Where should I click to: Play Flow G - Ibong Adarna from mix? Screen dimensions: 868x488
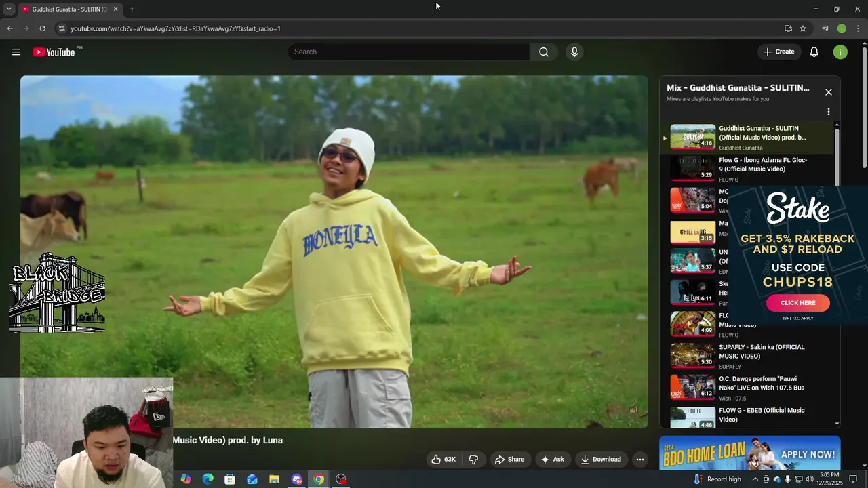(x=746, y=169)
